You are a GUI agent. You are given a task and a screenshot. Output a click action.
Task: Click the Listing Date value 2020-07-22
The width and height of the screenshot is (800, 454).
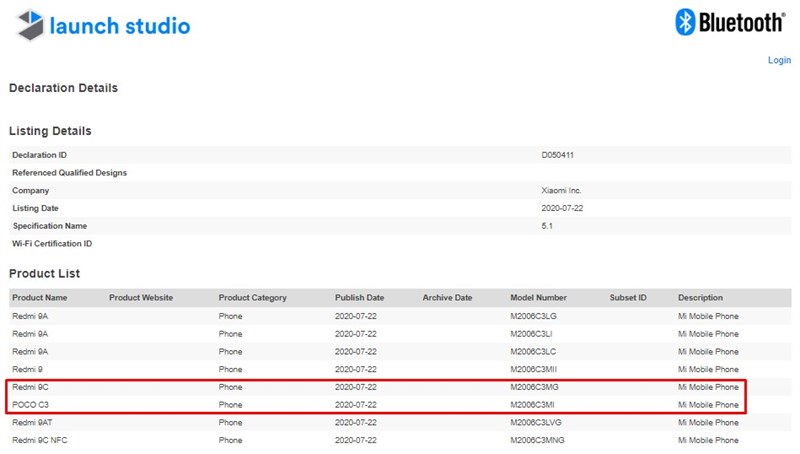(x=562, y=208)
